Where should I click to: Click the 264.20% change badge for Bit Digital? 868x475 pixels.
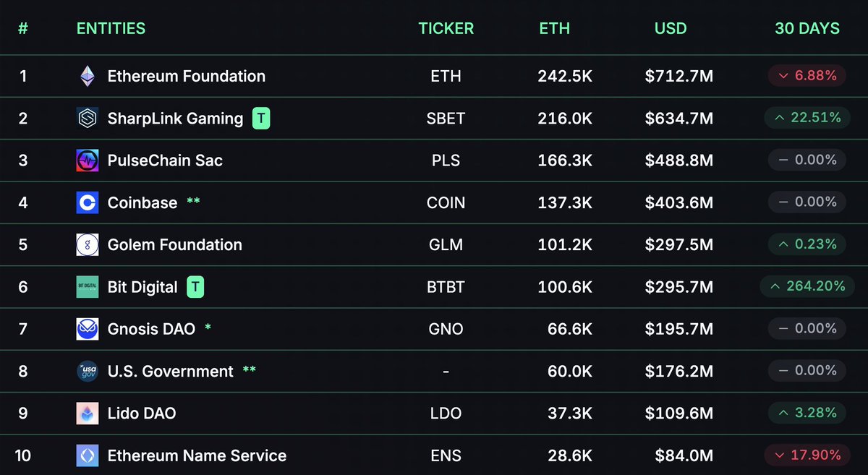(803, 286)
